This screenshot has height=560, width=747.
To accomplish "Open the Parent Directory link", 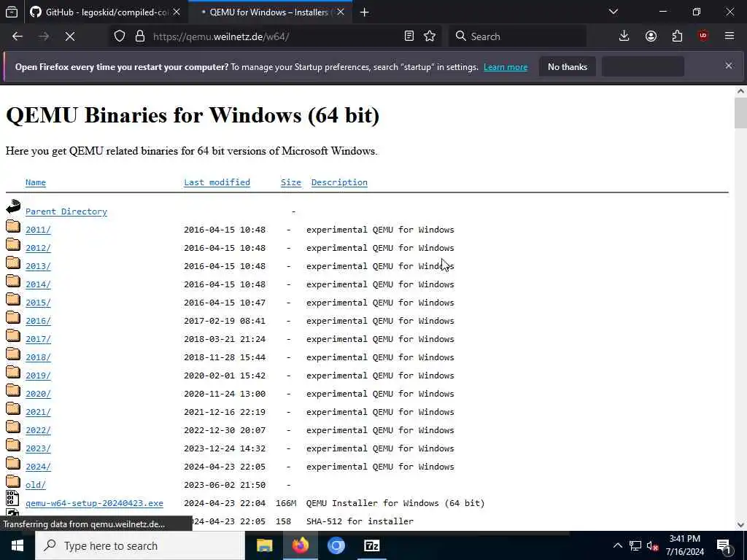I will 66,211.
